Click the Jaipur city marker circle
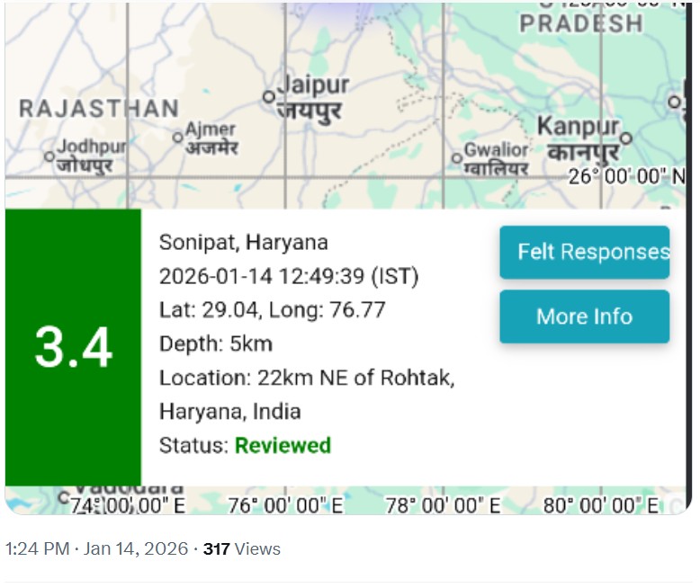Screen dimensions: 700x588 coord(268,96)
